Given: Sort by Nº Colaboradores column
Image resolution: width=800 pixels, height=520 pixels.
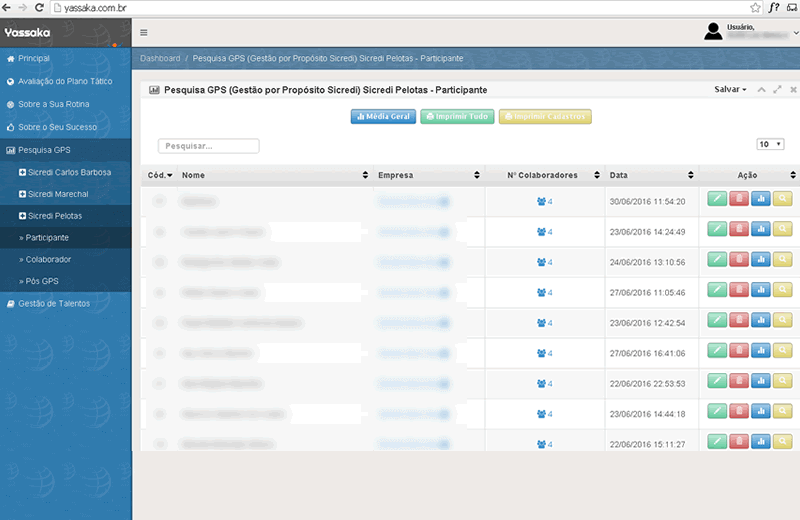Looking at the screenshot, I should [545, 175].
